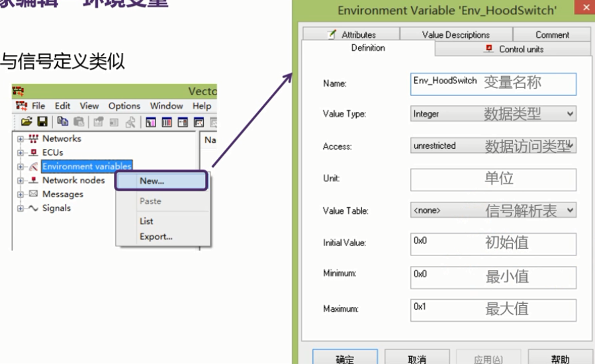Select the ECUs tree item
This screenshot has height=364, width=595.
(x=52, y=153)
